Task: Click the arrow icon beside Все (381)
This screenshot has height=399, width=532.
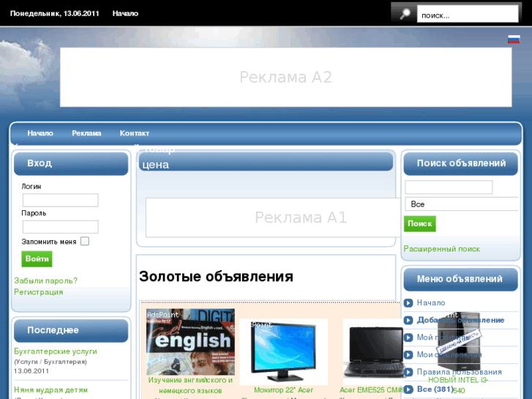Action: click(x=408, y=389)
